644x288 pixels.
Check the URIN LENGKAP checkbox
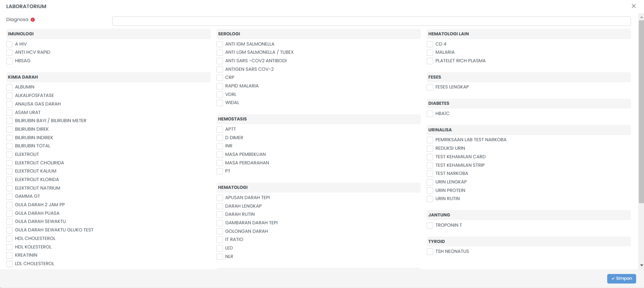tap(430, 182)
